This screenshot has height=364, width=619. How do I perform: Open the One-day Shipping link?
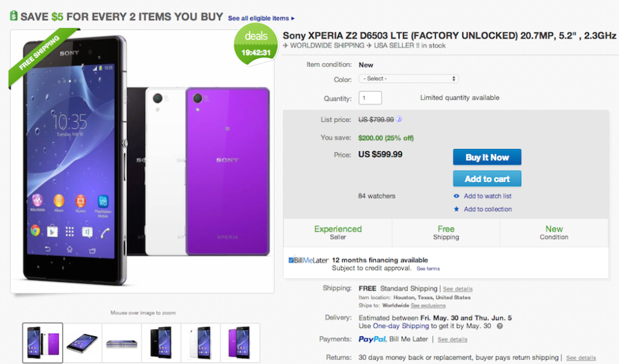tap(402, 326)
